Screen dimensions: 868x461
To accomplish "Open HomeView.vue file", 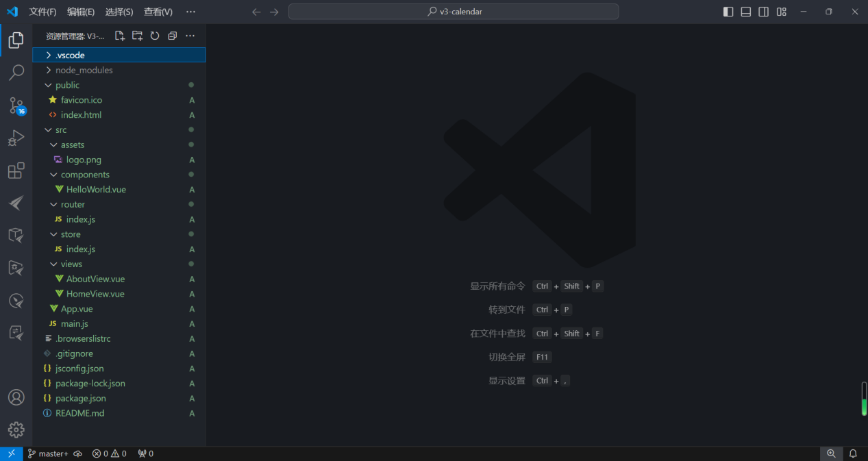I will [x=119, y=294].
